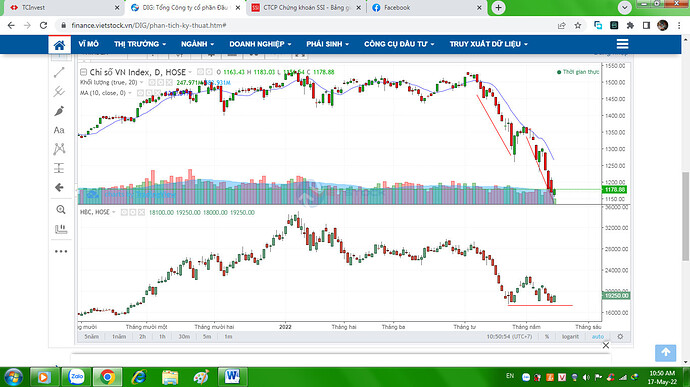Select the Aa text annotation tool
The width and height of the screenshot is (690, 387).
point(59,130)
